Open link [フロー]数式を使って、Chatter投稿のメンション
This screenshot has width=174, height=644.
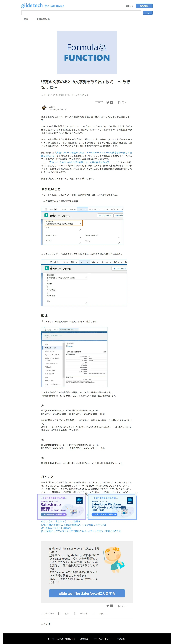pyautogui.click(x=74, y=525)
